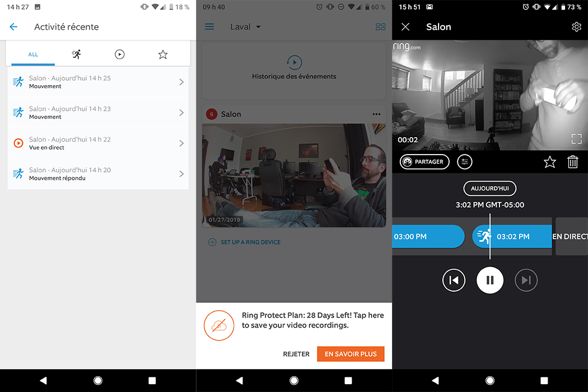Tap the chevron on the 14 h 25 row
The image size is (588, 392).
pyautogui.click(x=181, y=82)
